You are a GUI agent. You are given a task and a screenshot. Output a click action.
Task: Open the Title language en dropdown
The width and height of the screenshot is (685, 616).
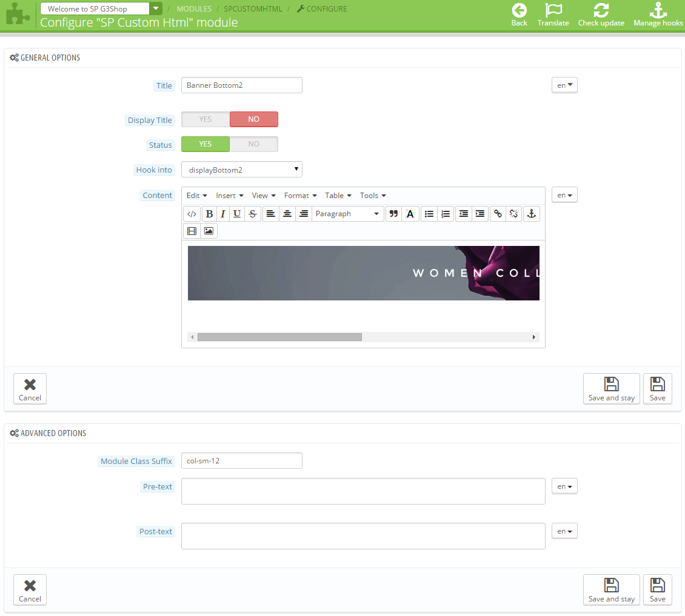(564, 85)
